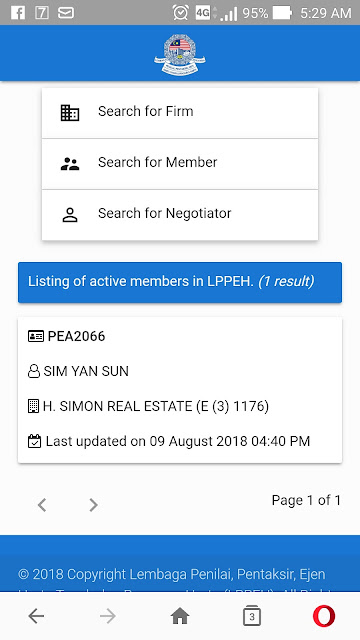Go to previous results page chevron
Viewport: 360px width, 640px height.
42,505
